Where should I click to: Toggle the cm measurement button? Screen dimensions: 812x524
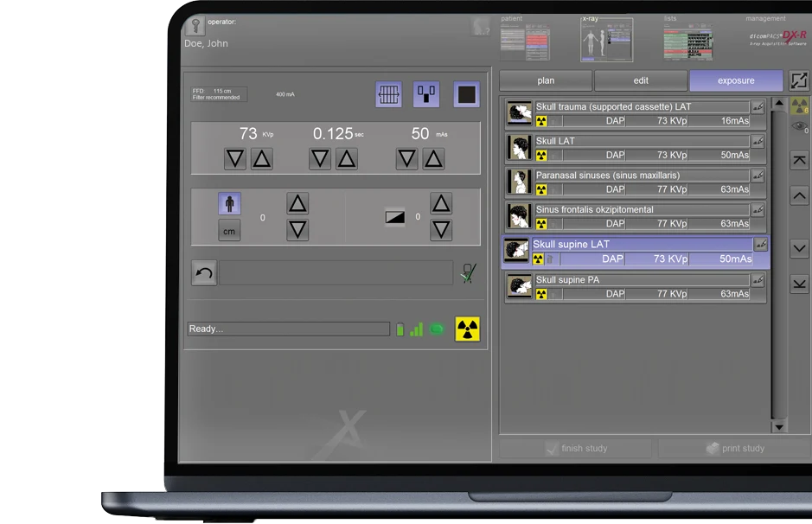tap(229, 231)
